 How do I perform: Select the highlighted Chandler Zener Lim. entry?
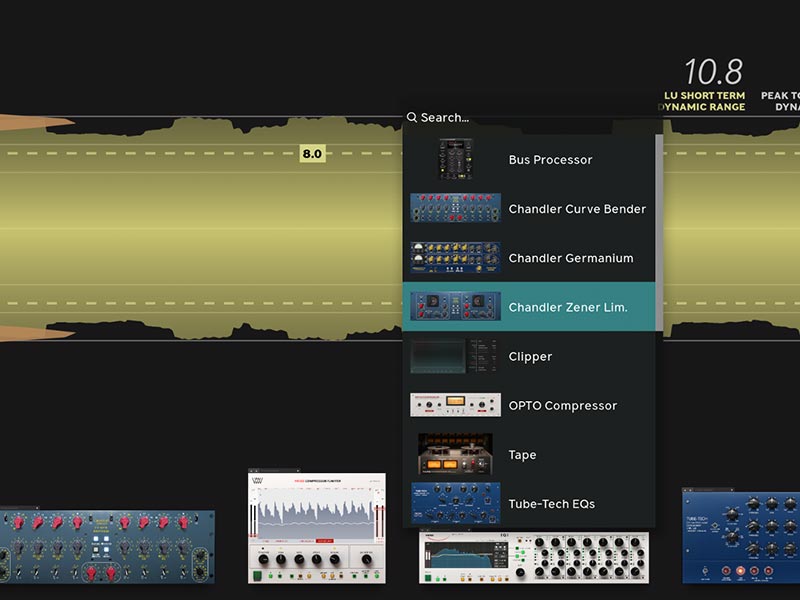(x=568, y=307)
